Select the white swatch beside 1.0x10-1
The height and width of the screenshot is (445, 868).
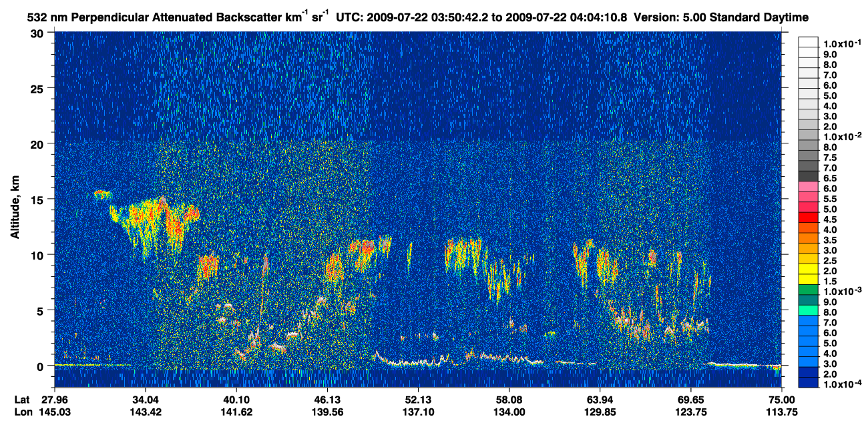pyautogui.click(x=808, y=42)
